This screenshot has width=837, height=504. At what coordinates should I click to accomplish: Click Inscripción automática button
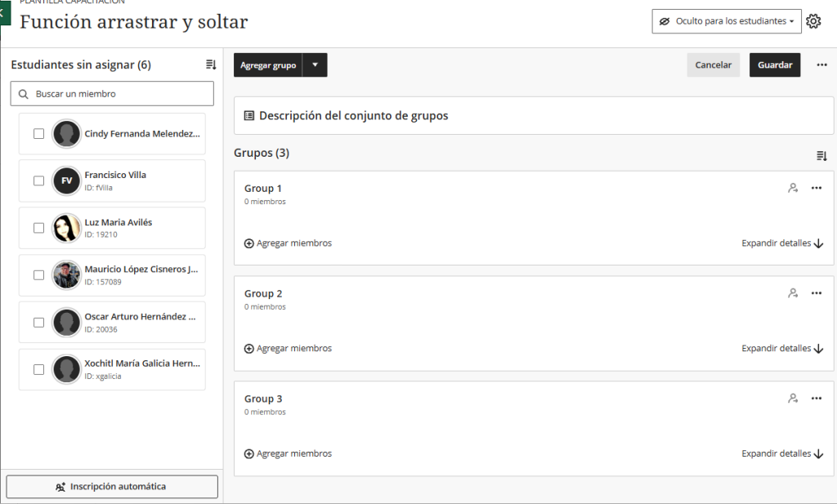(x=112, y=486)
